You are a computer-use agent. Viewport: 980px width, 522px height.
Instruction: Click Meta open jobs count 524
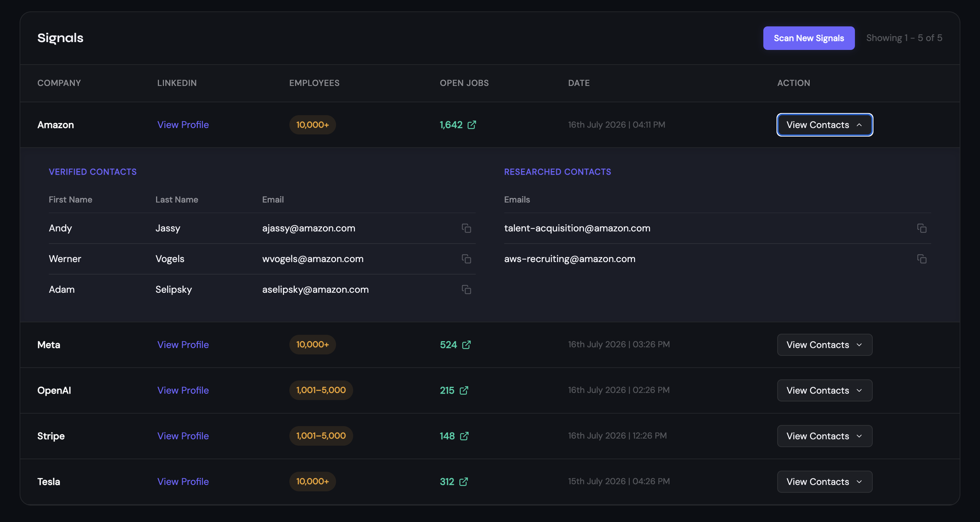[448, 344]
